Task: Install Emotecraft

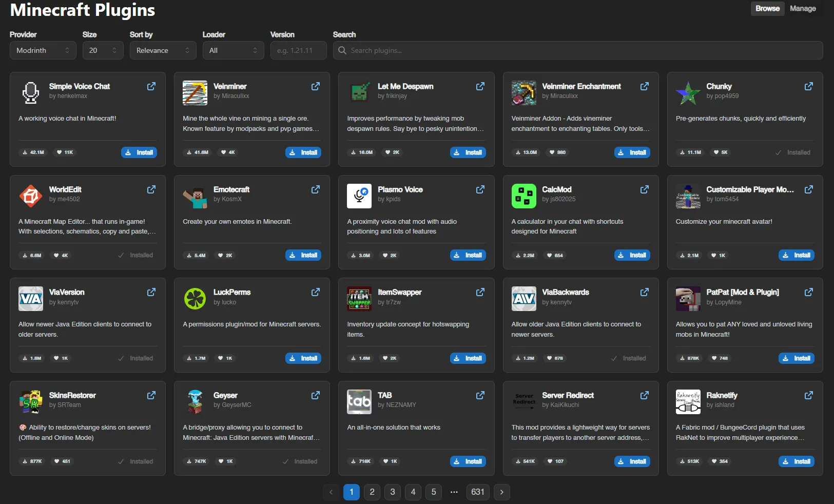Action: pos(303,255)
